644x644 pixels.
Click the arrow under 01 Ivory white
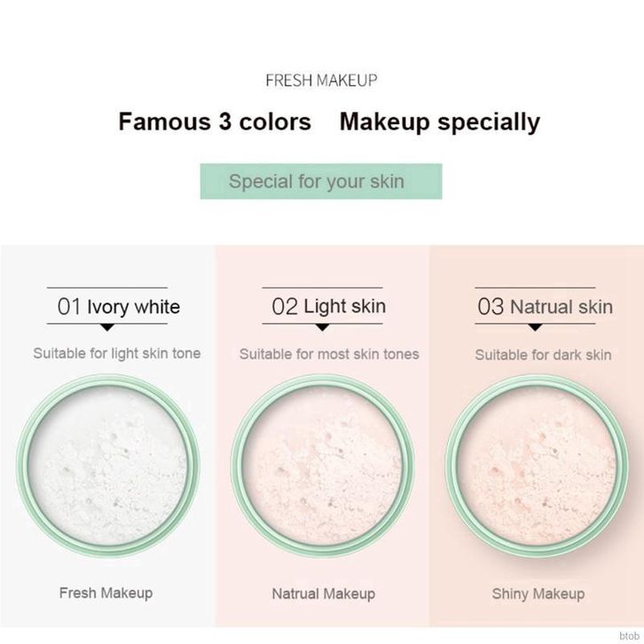point(107,327)
